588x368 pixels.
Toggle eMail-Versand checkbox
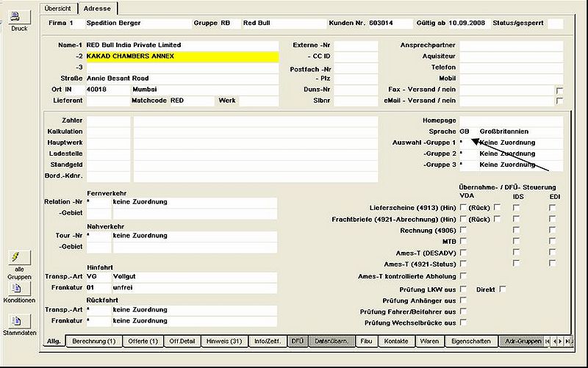(559, 101)
